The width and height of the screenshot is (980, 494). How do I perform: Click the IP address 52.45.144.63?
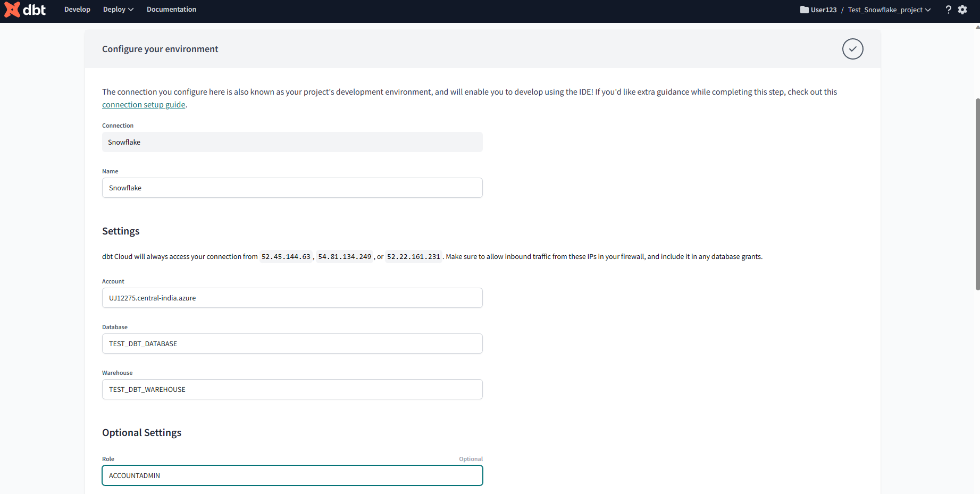point(286,257)
